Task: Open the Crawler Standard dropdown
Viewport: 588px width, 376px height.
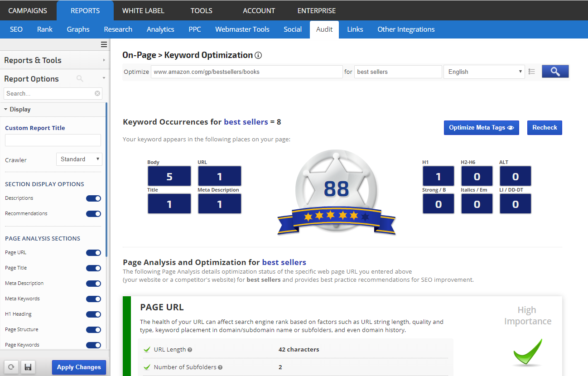Action: (x=79, y=159)
